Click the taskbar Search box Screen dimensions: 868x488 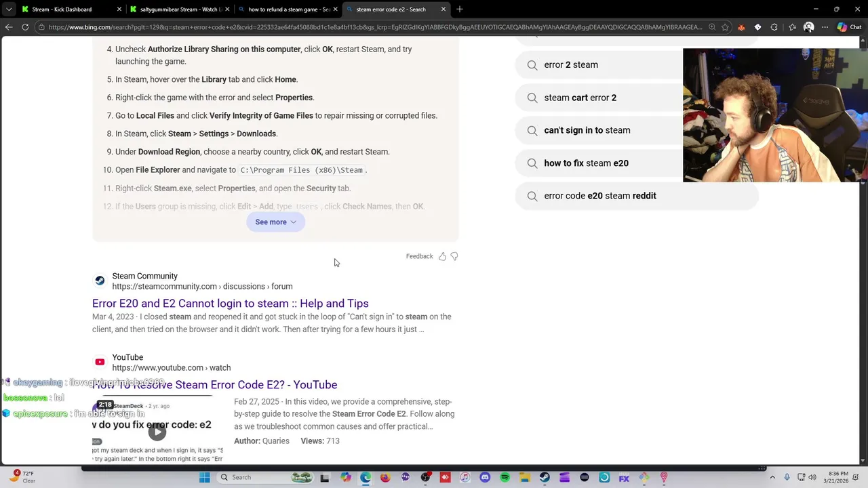[x=266, y=477]
